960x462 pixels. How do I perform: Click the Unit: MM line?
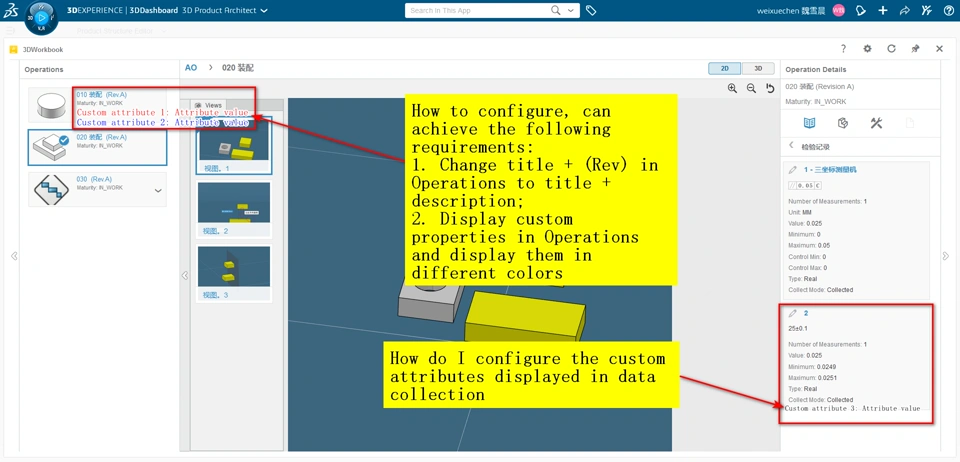(x=800, y=212)
